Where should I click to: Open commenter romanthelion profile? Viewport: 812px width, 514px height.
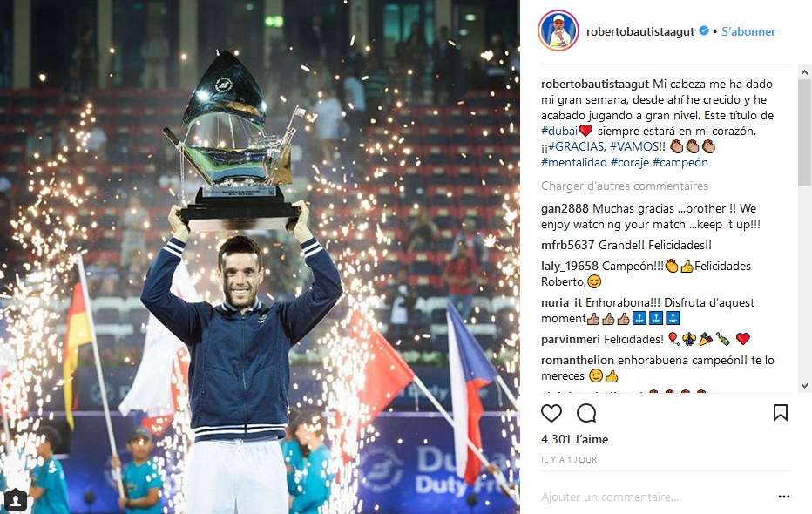point(578,360)
